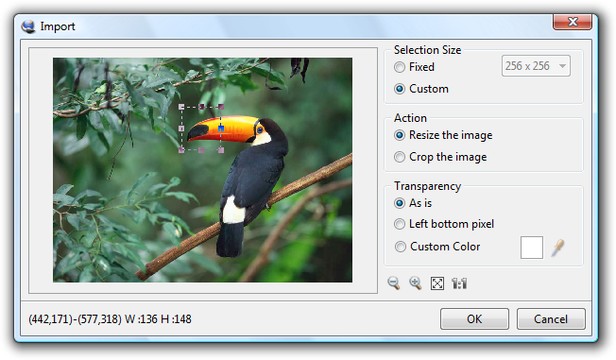Open the 256 x 256 size dropdown

click(536, 66)
